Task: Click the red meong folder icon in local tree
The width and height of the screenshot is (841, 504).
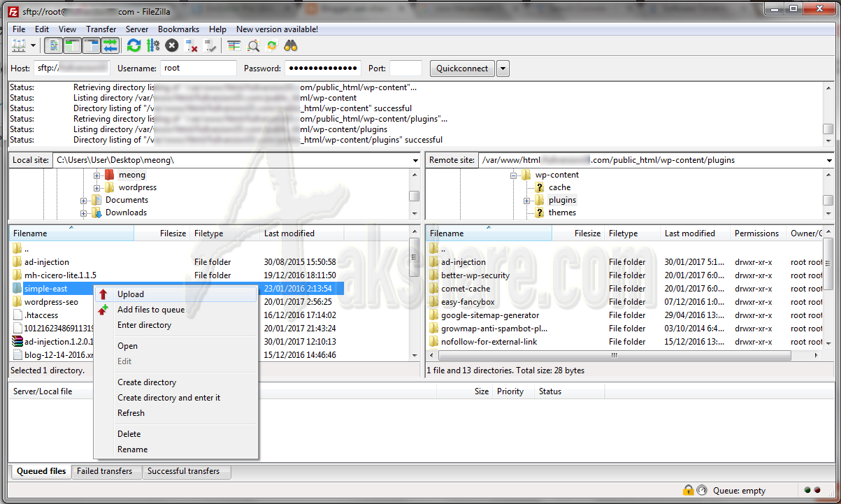Action: [x=109, y=175]
